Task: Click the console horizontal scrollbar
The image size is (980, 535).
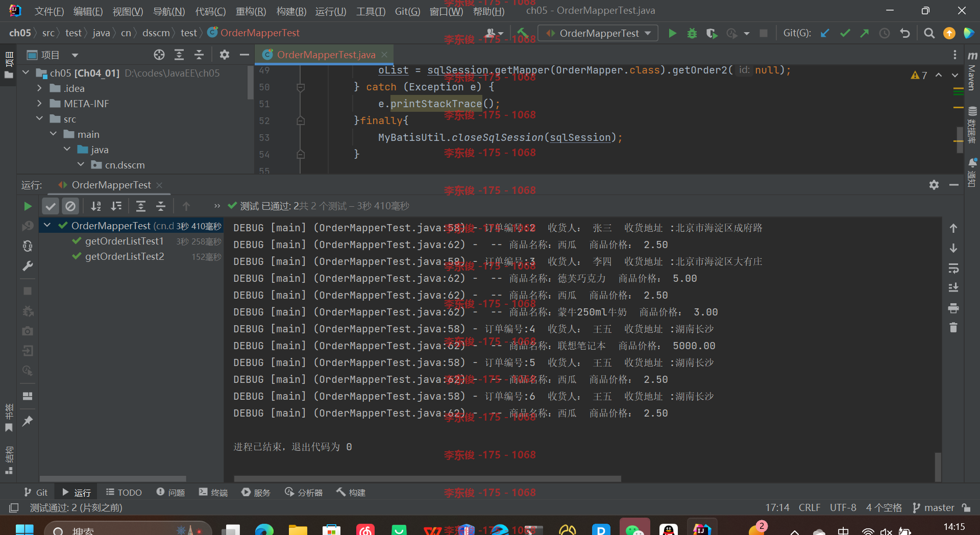Action: point(427,479)
